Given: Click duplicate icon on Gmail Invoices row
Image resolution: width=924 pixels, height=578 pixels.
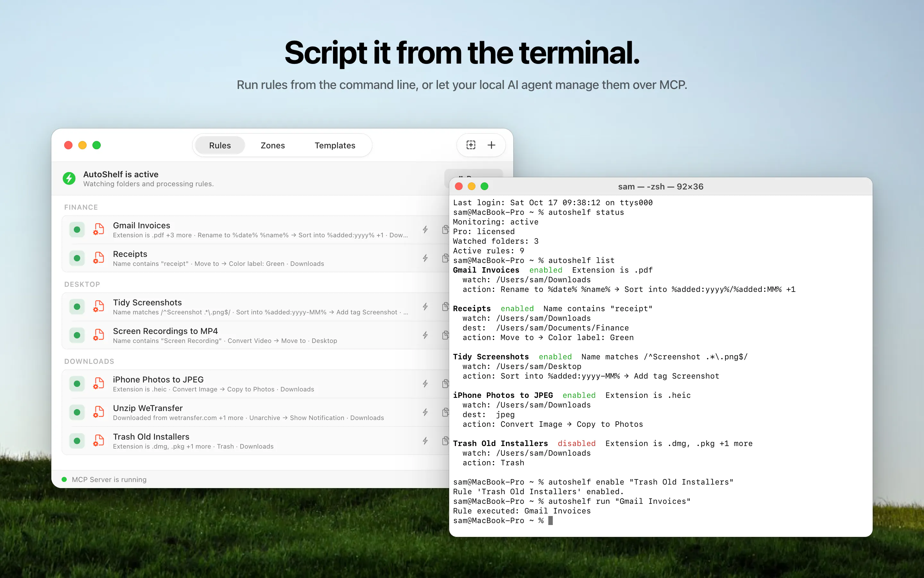Looking at the screenshot, I should [445, 230].
